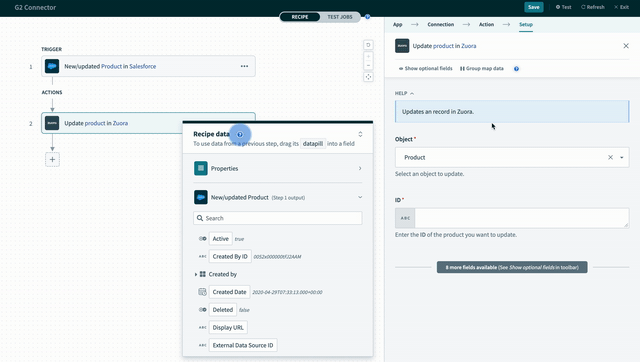
Task: Click the help icon in the setup toolbar
Action: click(x=516, y=69)
